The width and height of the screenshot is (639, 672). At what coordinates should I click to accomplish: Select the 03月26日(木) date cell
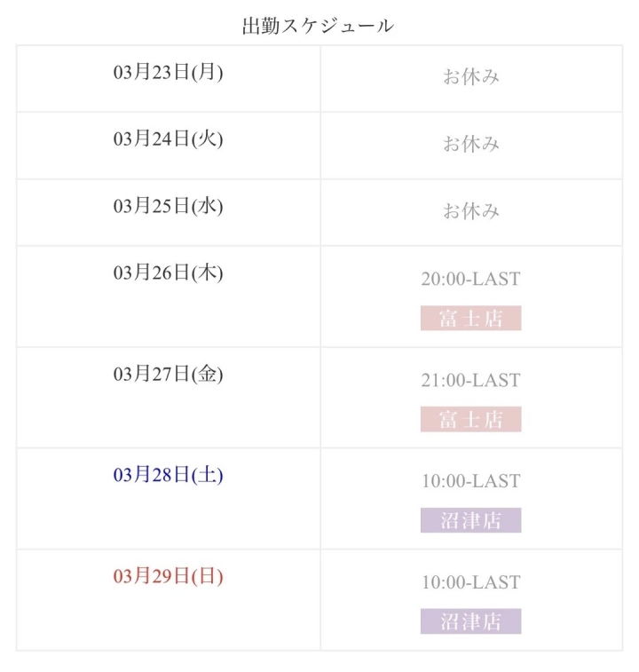[168, 273]
